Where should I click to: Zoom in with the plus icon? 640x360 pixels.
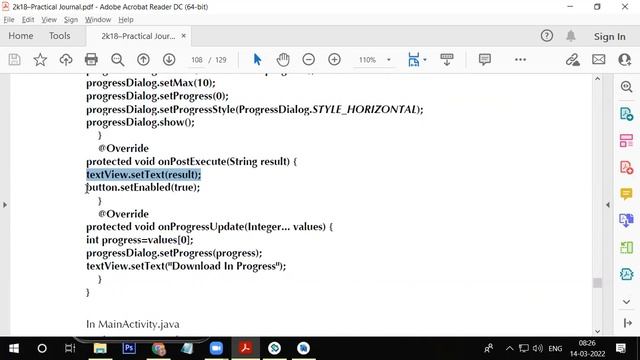(x=334, y=60)
